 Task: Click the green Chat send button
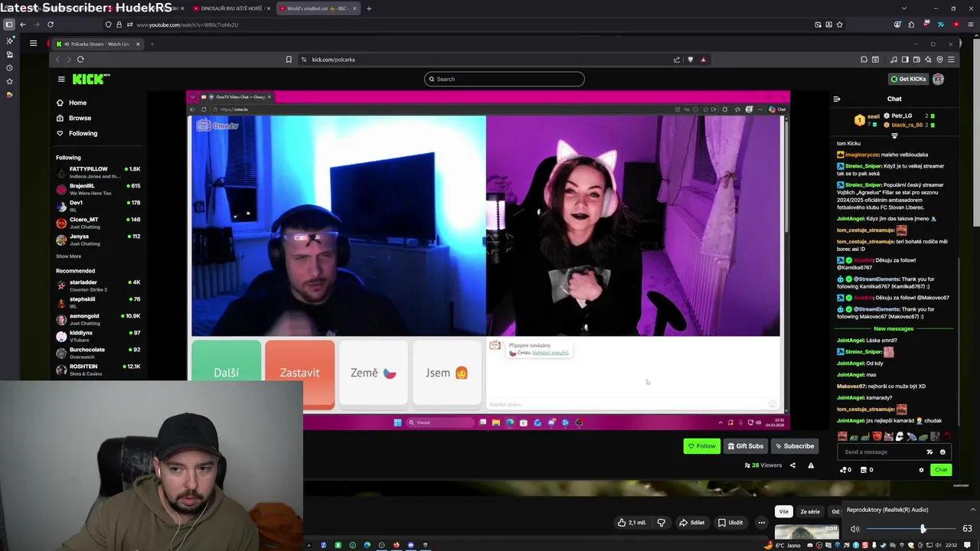(x=941, y=470)
